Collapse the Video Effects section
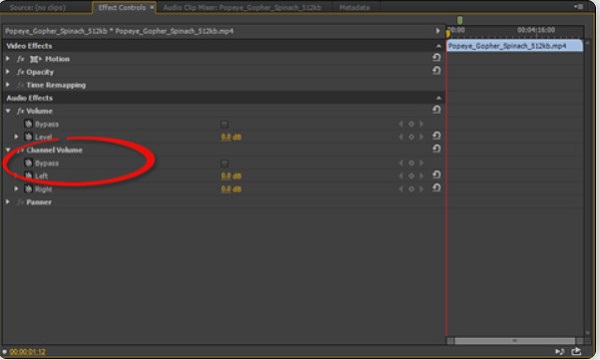The image size is (600, 360). [439, 46]
